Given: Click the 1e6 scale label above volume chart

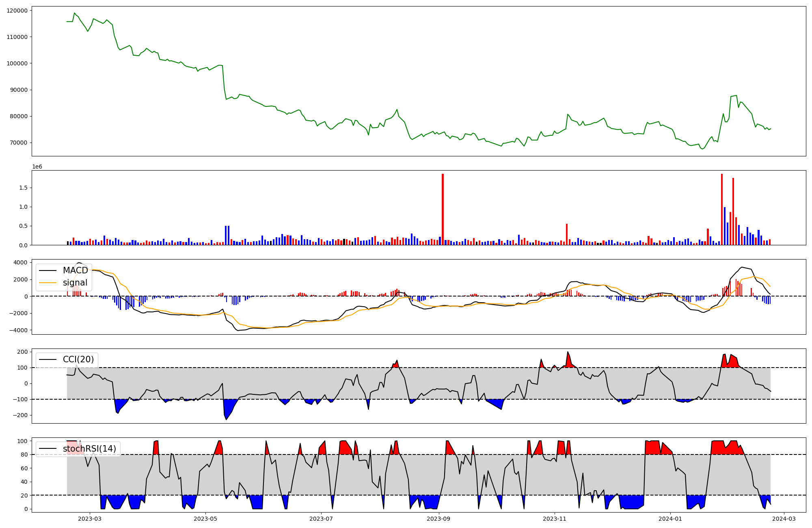Looking at the screenshot, I should (37, 167).
